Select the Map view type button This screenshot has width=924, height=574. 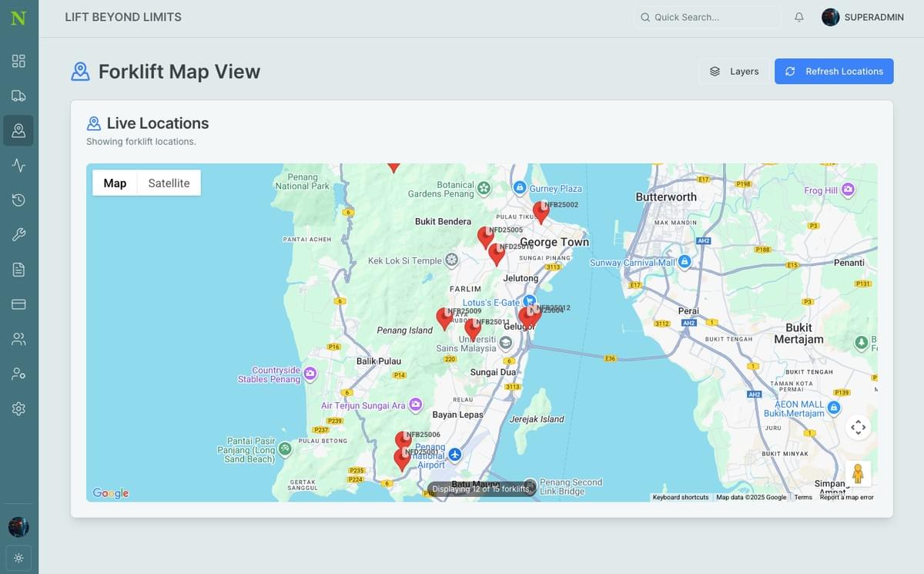[115, 183]
